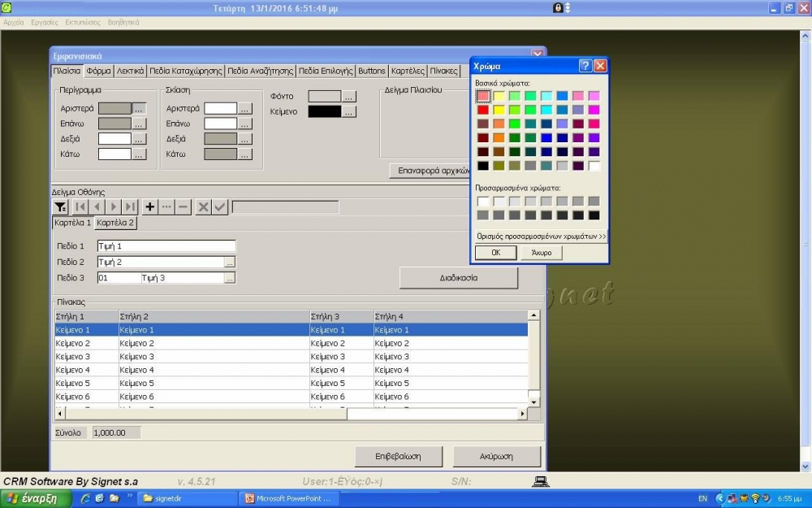Open color picker for Σκίαση Κάτω
The height and width of the screenshot is (508, 812).
245,154
